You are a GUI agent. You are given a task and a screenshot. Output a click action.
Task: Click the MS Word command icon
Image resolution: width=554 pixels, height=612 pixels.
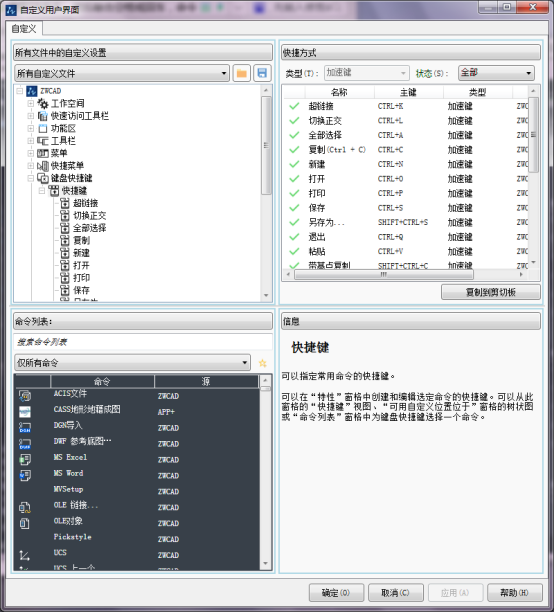pyautogui.click(x=25, y=475)
